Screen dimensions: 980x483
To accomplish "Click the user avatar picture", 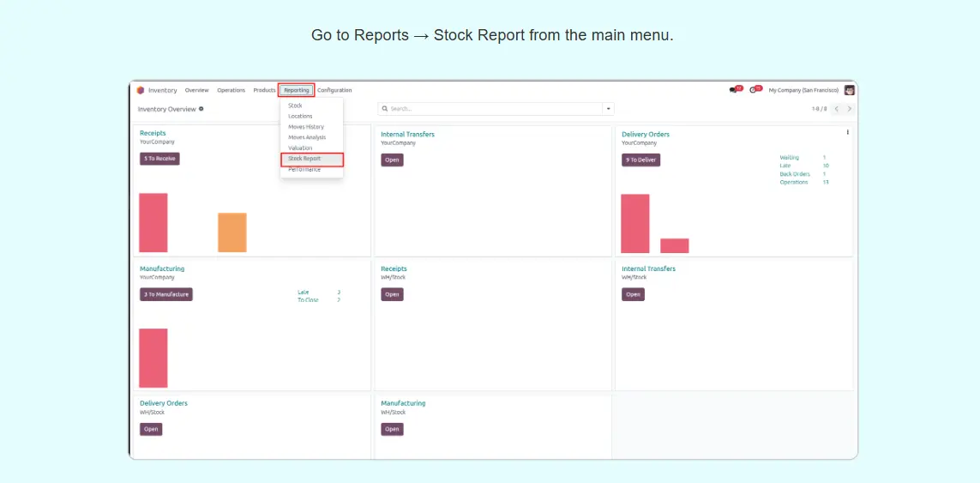I will [849, 90].
